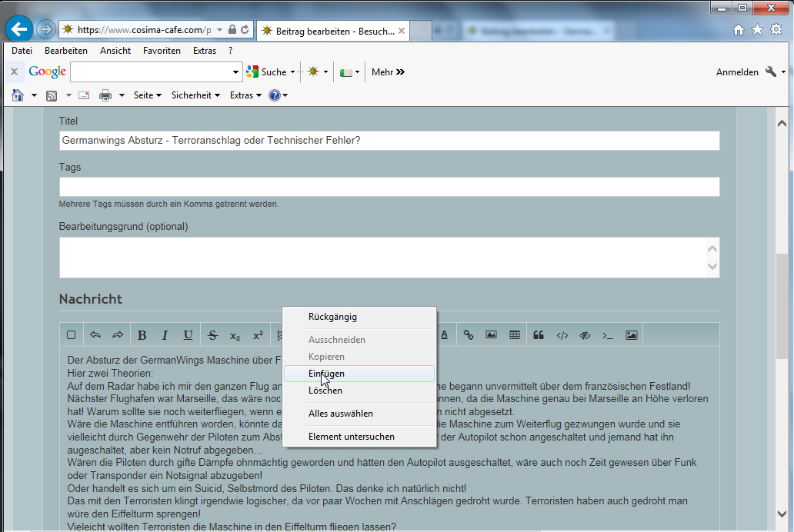The width and height of the screenshot is (794, 532).
Task: Click the editor undo arrow icon
Action: [95, 335]
